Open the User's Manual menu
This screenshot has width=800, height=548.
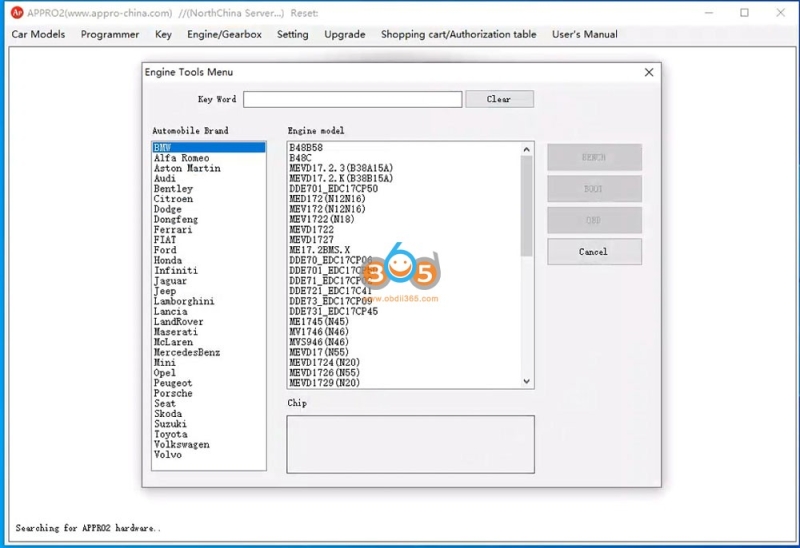pos(585,34)
